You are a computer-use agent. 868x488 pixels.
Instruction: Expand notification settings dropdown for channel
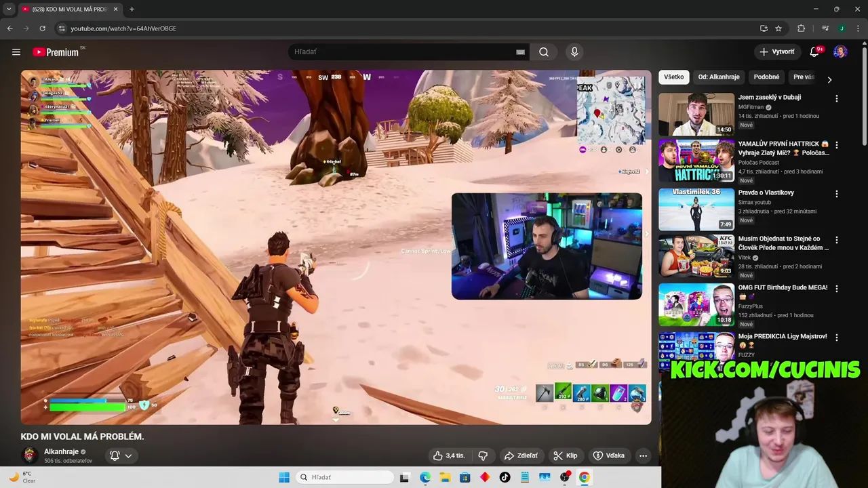[x=128, y=455]
